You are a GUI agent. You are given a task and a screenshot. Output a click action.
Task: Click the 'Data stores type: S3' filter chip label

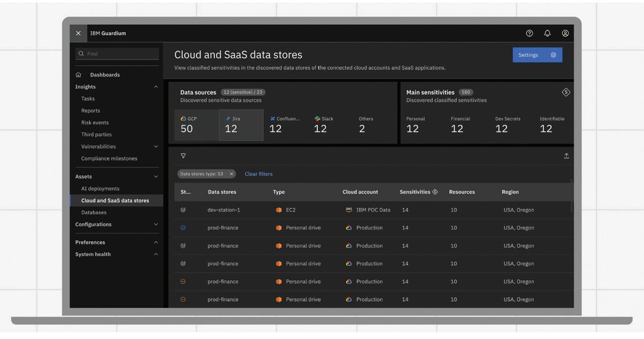coord(202,174)
